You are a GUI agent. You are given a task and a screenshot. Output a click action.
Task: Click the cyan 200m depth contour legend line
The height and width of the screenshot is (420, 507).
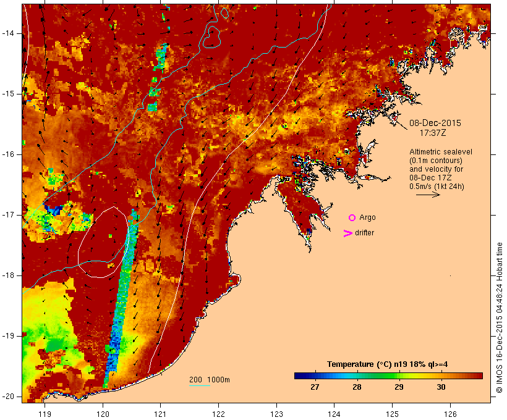tap(200, 386)
